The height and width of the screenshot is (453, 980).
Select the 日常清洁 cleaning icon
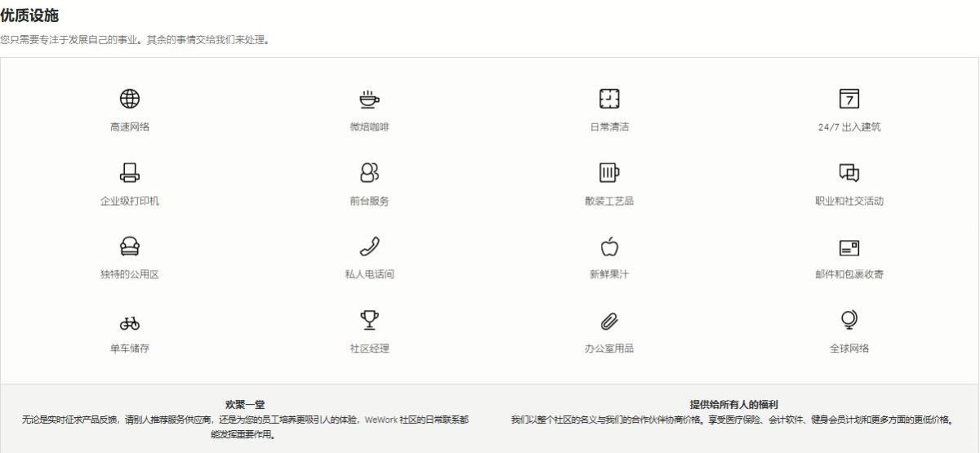click(x=609, y=99)
